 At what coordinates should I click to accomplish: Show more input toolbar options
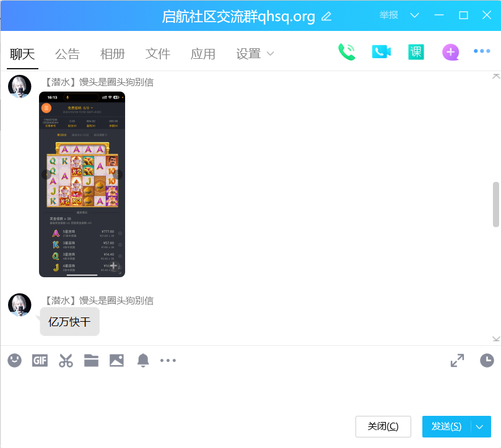point(168,361)
